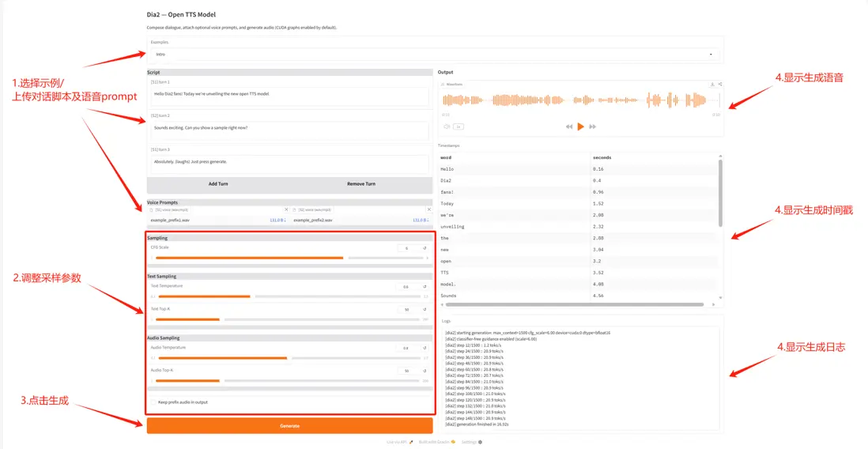Click the 0.16 seconds cell
Viewport: 868px width, 449px height.
point(654,169)
